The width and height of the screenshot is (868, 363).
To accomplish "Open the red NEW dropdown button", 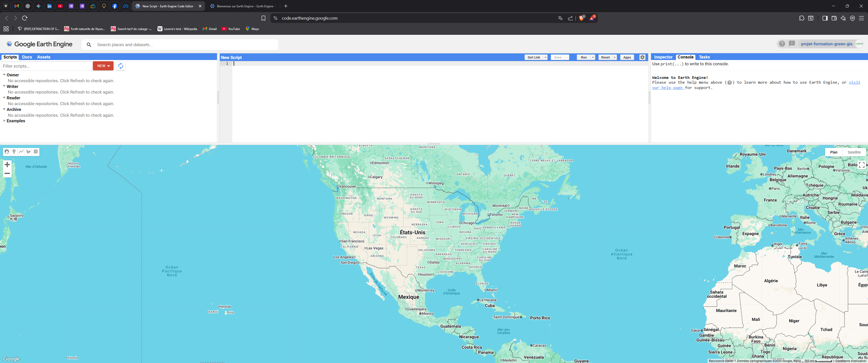I will 103,66.
